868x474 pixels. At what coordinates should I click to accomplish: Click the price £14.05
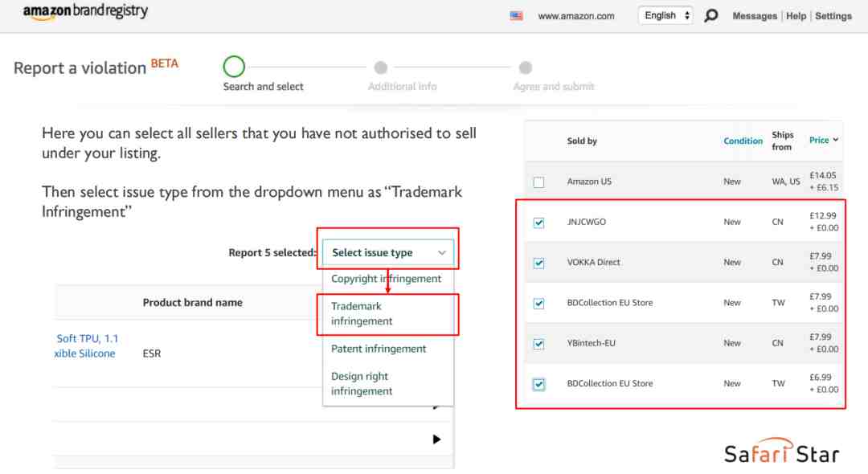(823, 175)
